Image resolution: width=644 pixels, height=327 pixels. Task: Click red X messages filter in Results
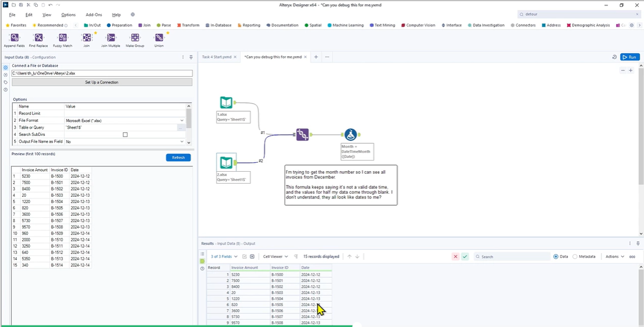tap(455, 257)
